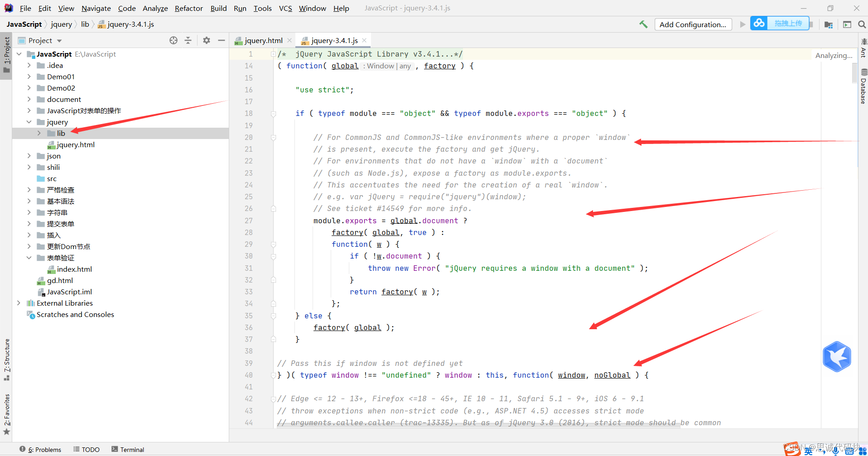The width and height of the screenshot is (868, 456).
Task: Select jquery.html file in project tree
Action: tap(71, 144)
